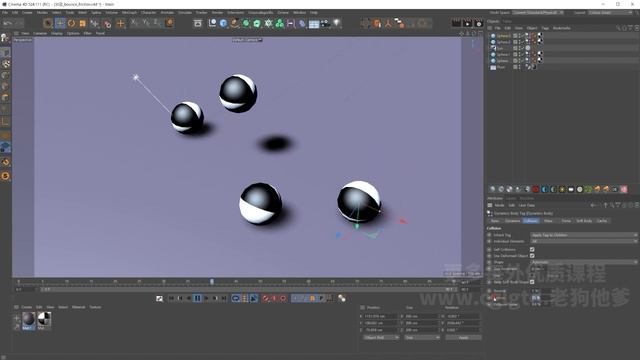This screenshot has width=640, height=360.
Task: Toggle Floor visibility dots in Object Manager
Action: point(519,67)
